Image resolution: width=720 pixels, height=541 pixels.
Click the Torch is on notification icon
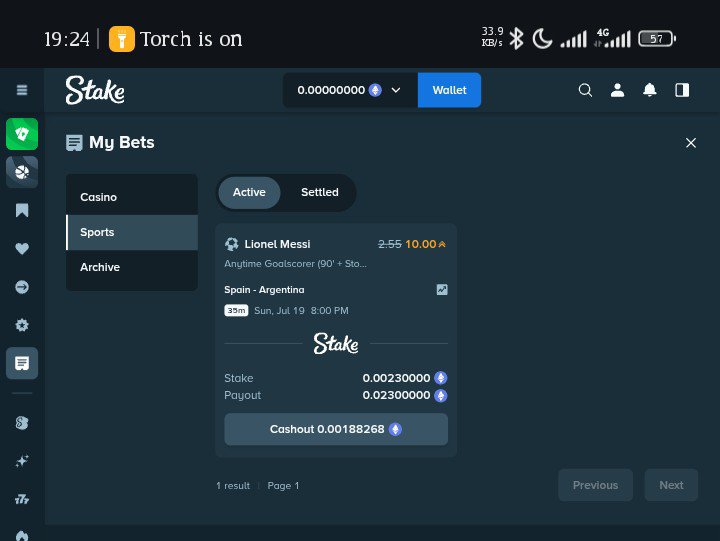(x=122, y=39)
